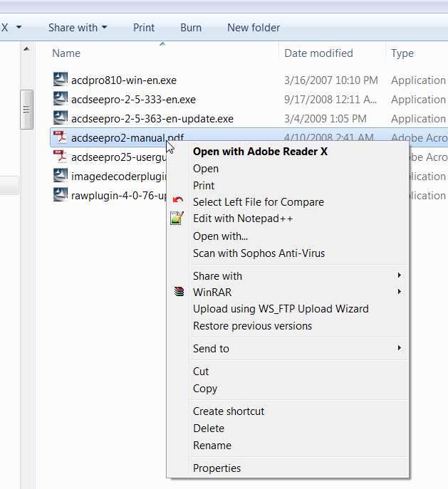Click date 9/17/2008 12:11 A...
This screenshot has width=448, height=489.
pyautogui.click(x=330, y=100)
